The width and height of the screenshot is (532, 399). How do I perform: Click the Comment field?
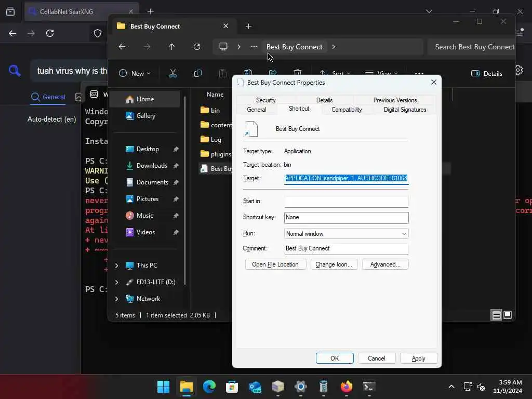point(347,249)
